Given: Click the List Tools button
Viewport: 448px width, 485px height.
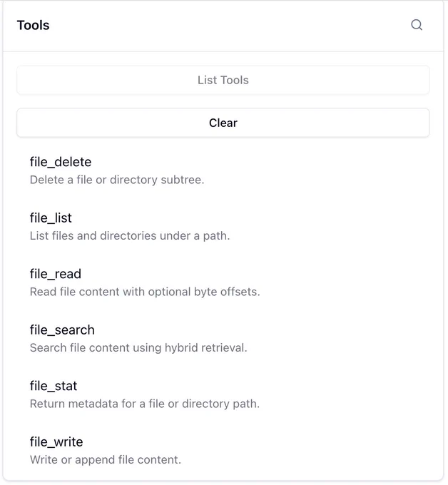Looking at the screenshot, I should point(223,80).
